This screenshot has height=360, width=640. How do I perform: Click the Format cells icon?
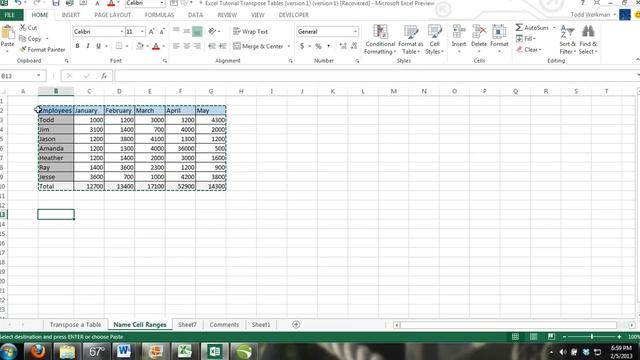click(x=499, y=32)
